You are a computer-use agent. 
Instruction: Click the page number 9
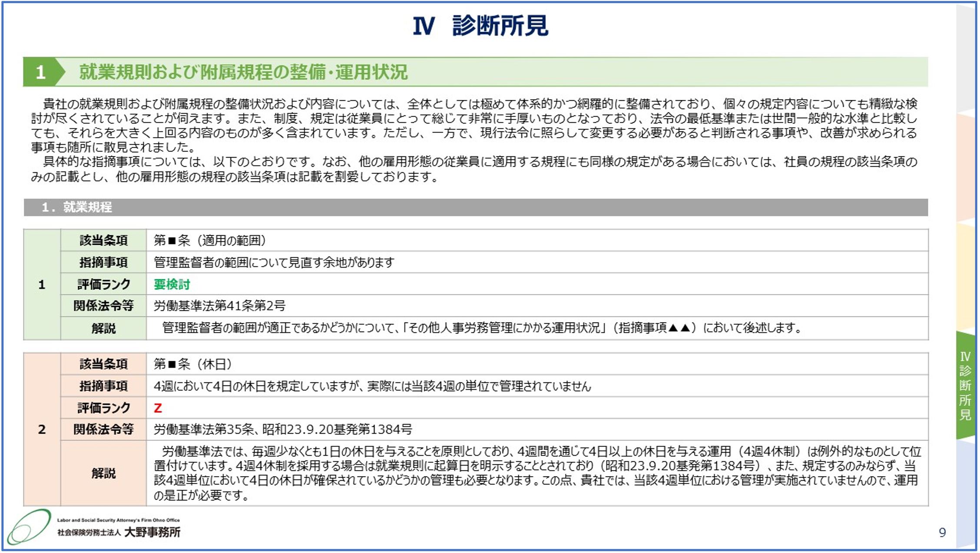pos(942,533)
